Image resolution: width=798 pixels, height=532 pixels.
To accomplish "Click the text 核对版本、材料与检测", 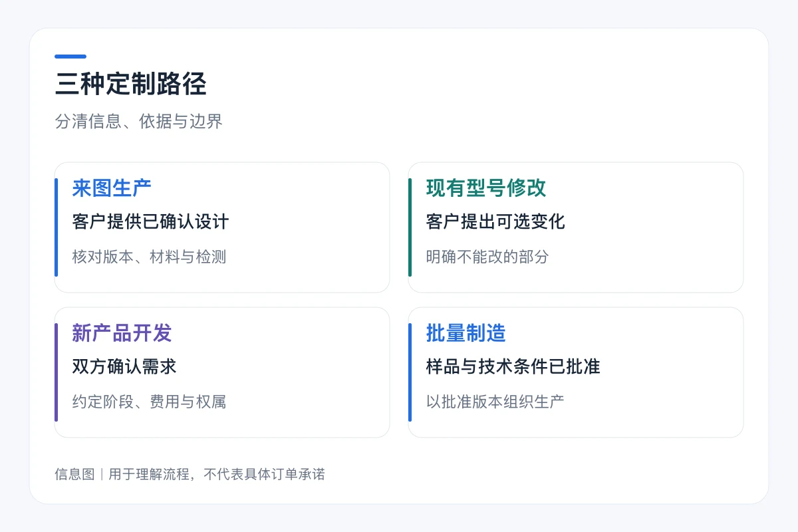I will pyautogui.click(x=149, y=257).
